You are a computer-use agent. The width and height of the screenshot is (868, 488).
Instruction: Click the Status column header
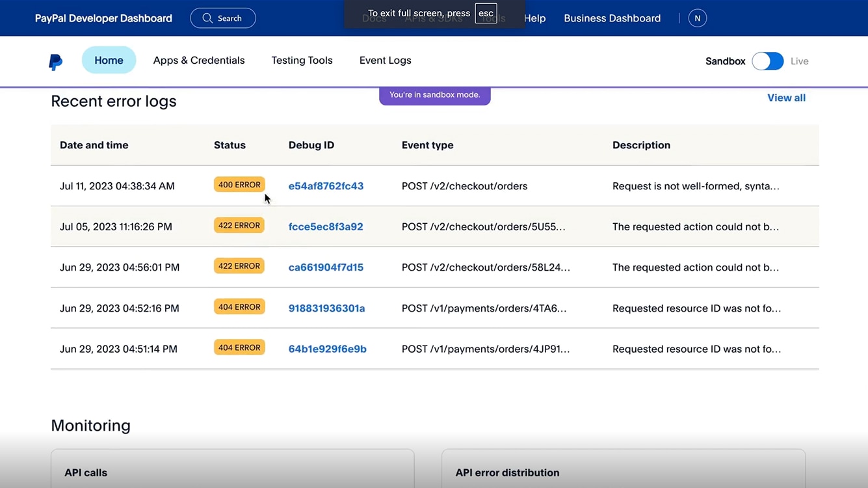click(x=230, y=145)
